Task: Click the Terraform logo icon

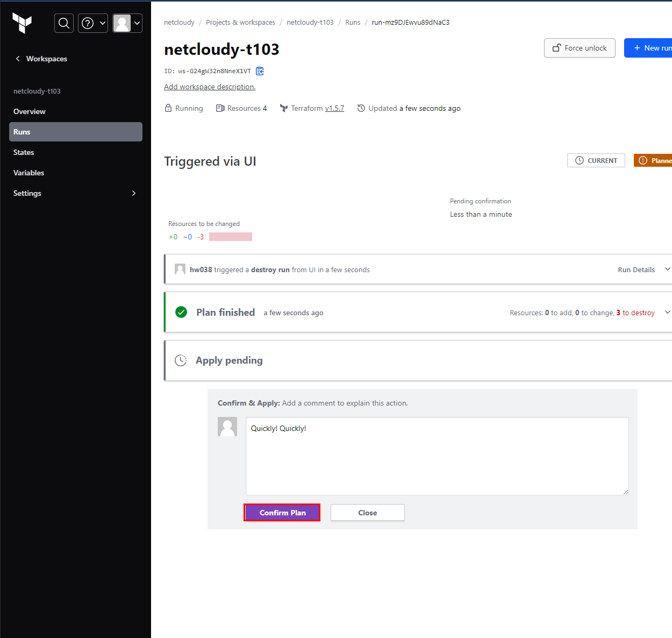Action: click(22, 23)
